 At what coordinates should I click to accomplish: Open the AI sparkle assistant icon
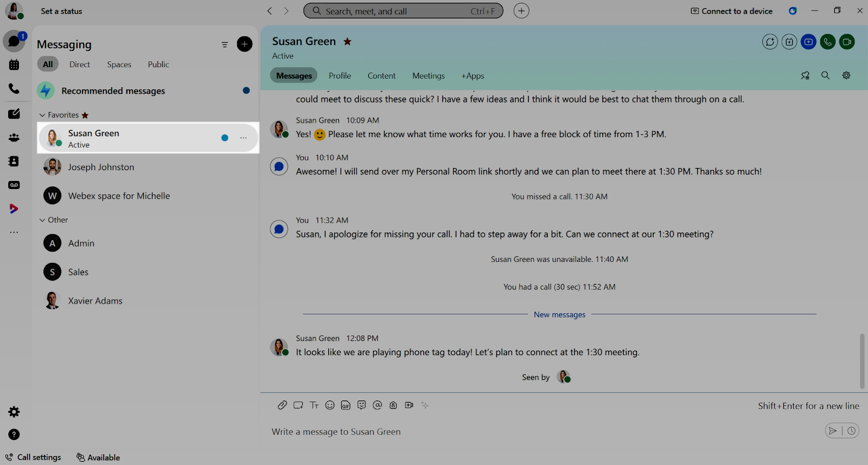425,405
